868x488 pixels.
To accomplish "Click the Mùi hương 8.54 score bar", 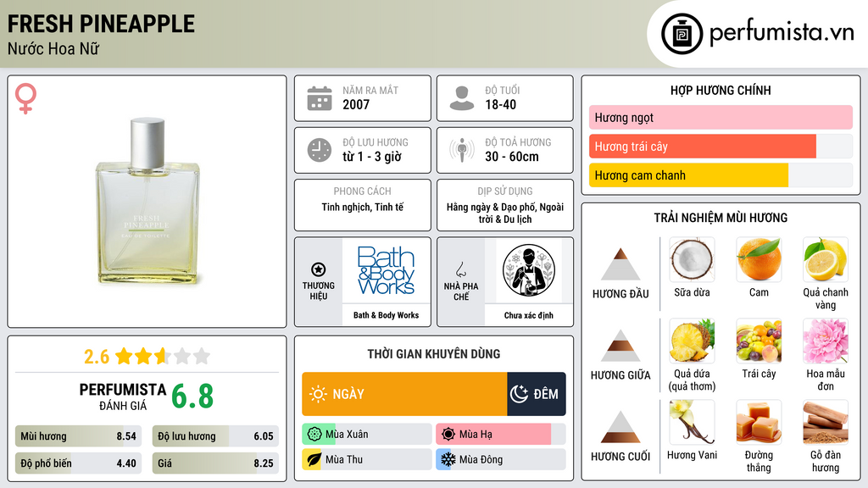I will (78, 436).
